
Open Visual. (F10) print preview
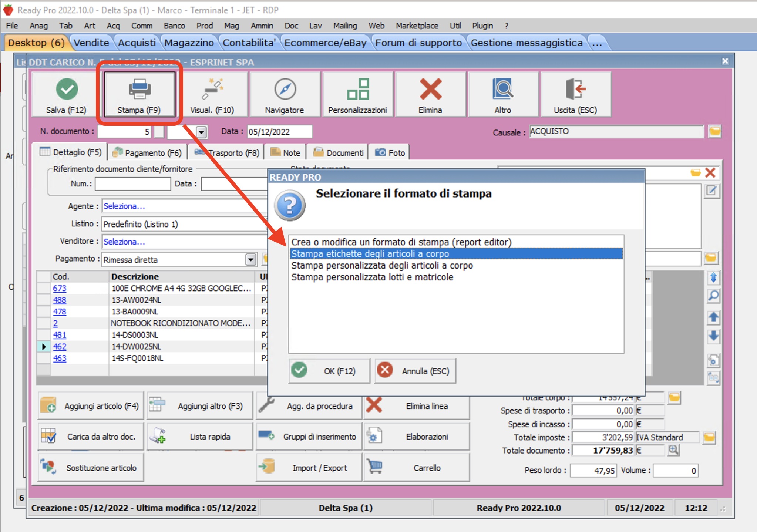[x=212, y=95]
